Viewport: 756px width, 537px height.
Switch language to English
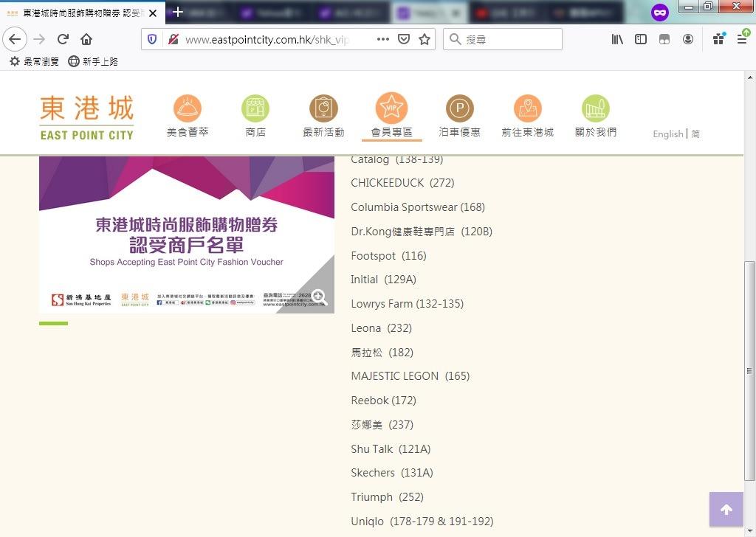click(667, 134)
